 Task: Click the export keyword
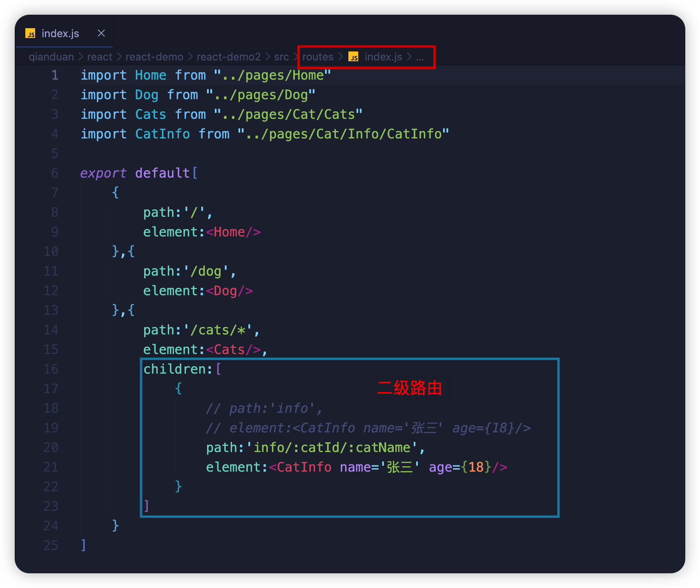(x=103, y=173)
